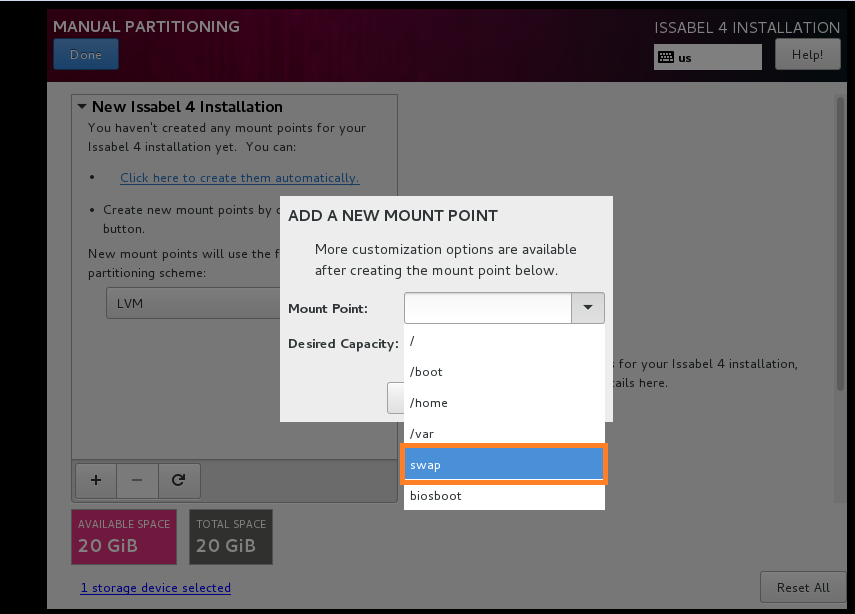This screenshot has height=614, width=855.
Task: Open the LVM partitioning scheme dropdown
Action: point(192,303)
